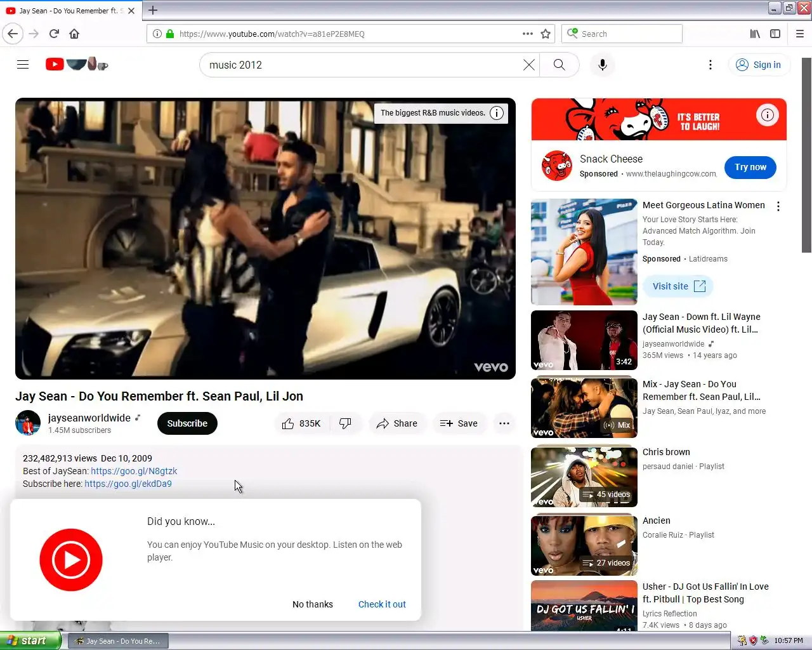
Task: Close the Jay Sean browser tab
Action: coord(131,11)
